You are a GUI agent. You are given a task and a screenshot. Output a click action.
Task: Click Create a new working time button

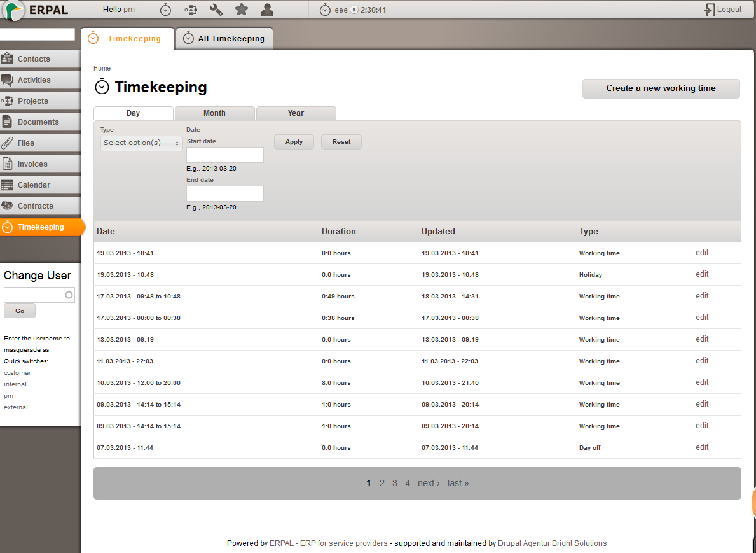[x=661, y=88]
